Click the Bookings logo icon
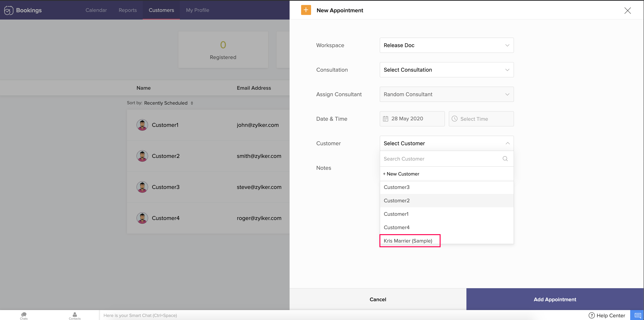Screen dimensions: 644x320 coord(8,10)
